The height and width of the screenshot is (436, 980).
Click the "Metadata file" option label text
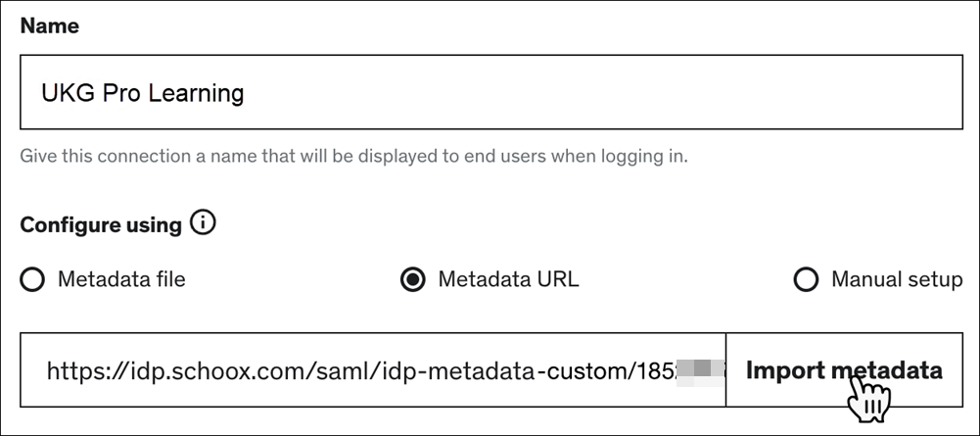[x=121, y=280]
